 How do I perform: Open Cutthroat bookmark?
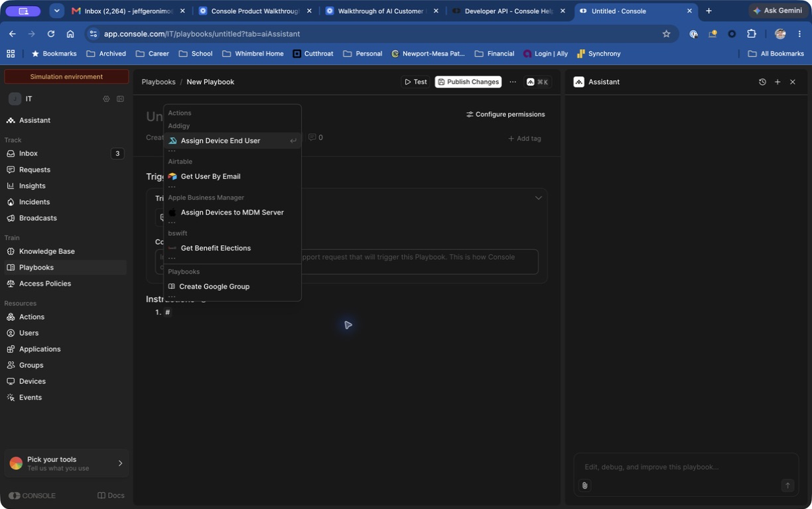pyautogui.click(x=313, y=54)
